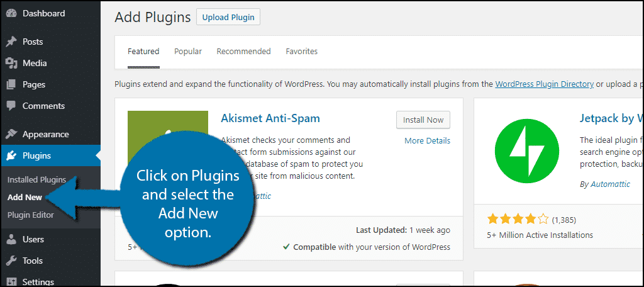Click the Tools wrench icon
This screenshot has height=287, width=644.
(11, 261)
